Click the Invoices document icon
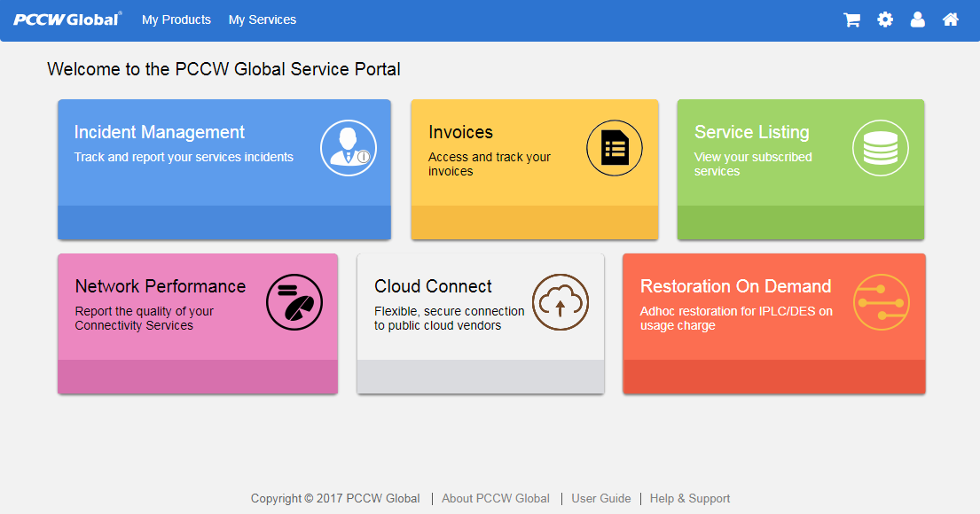Screen dimensions: 980x514 (x=615, y=148)
